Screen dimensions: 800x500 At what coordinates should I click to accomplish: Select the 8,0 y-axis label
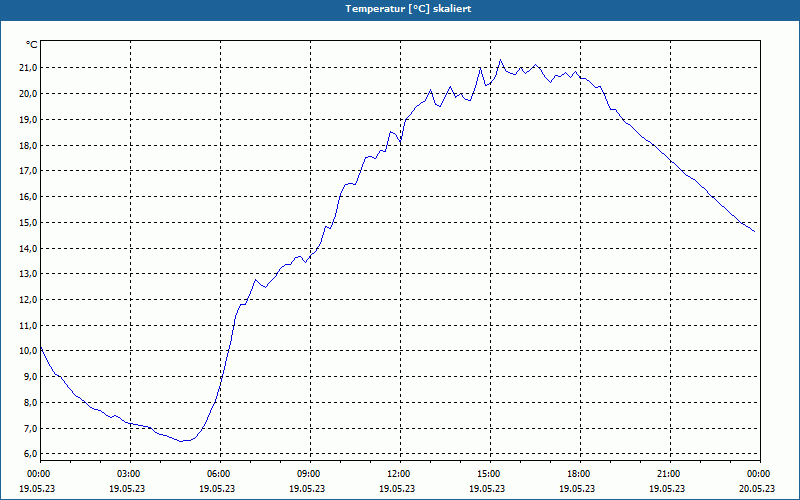(30, 403)
